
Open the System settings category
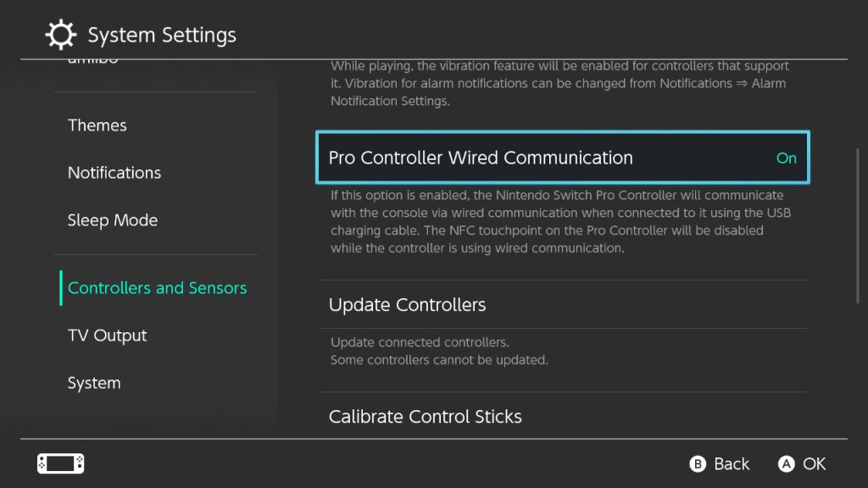coord(94,383)
